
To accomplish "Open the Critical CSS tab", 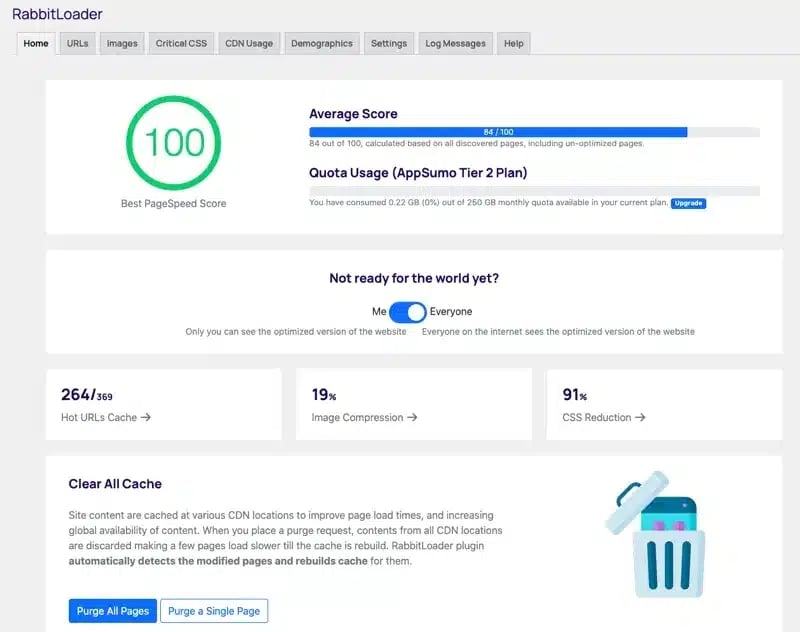I will point(181,44).
